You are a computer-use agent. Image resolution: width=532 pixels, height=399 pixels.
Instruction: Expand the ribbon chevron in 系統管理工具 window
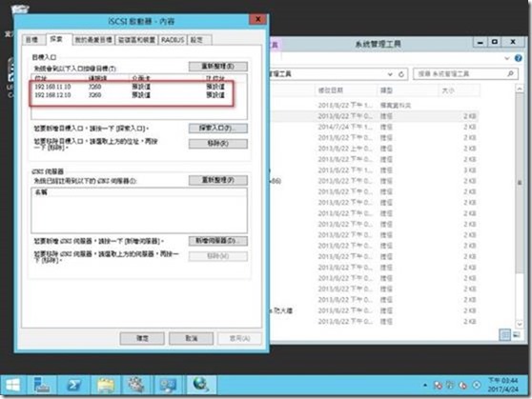click(507, 58)
